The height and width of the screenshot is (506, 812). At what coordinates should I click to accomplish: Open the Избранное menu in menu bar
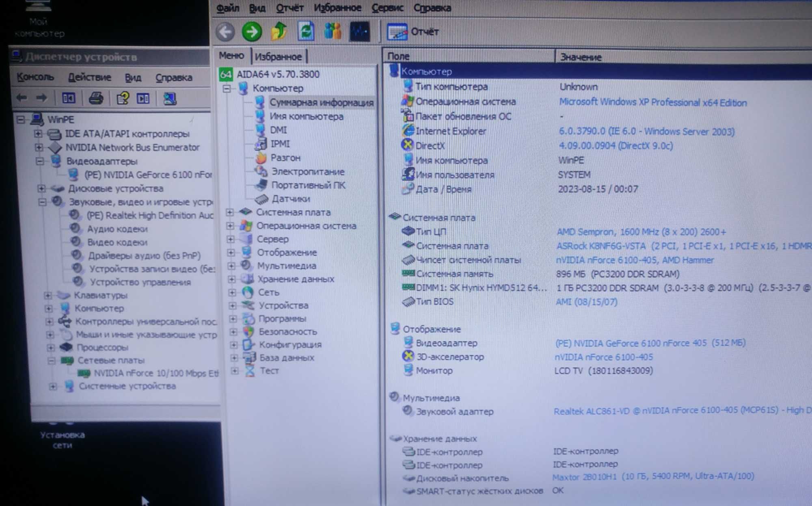(337, 8)
